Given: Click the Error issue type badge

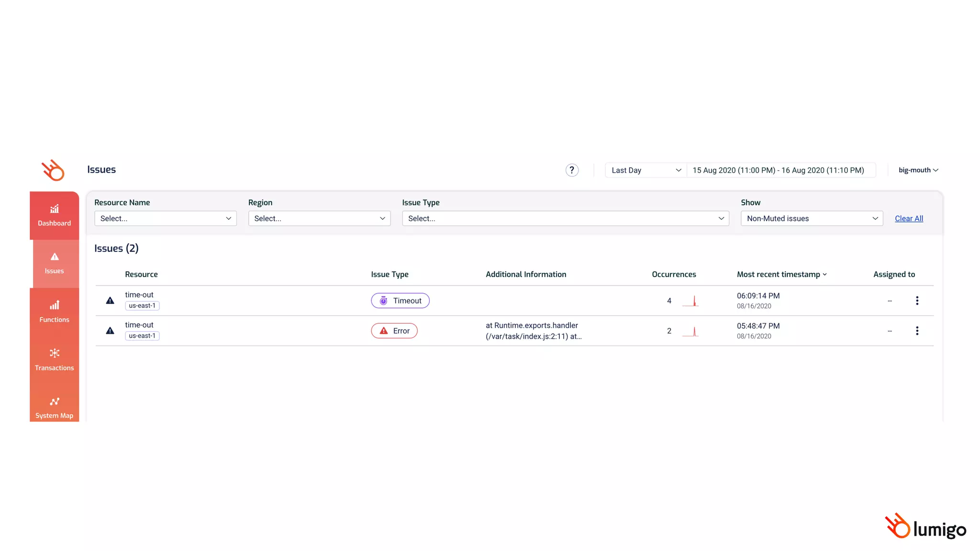Looking at the screenshot, I should [x=394, y=331].
